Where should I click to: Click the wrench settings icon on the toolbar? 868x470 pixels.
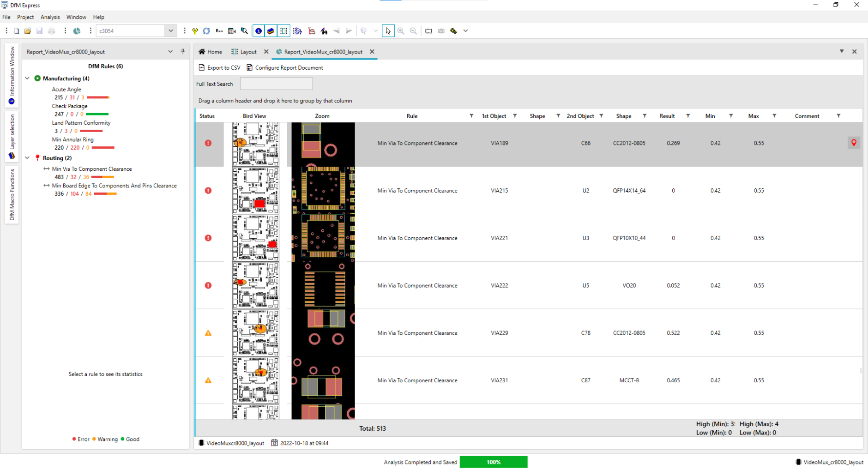coord(195,31)
